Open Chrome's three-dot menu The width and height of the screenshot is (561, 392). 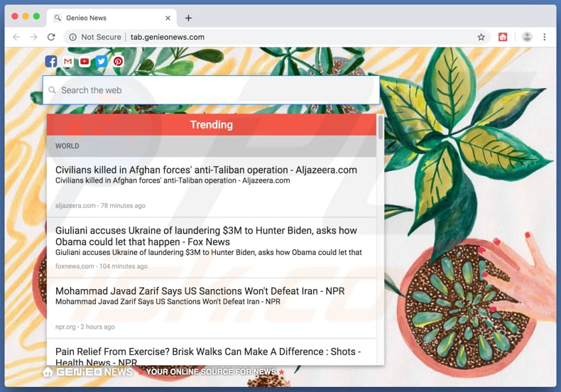coord(544,37)
